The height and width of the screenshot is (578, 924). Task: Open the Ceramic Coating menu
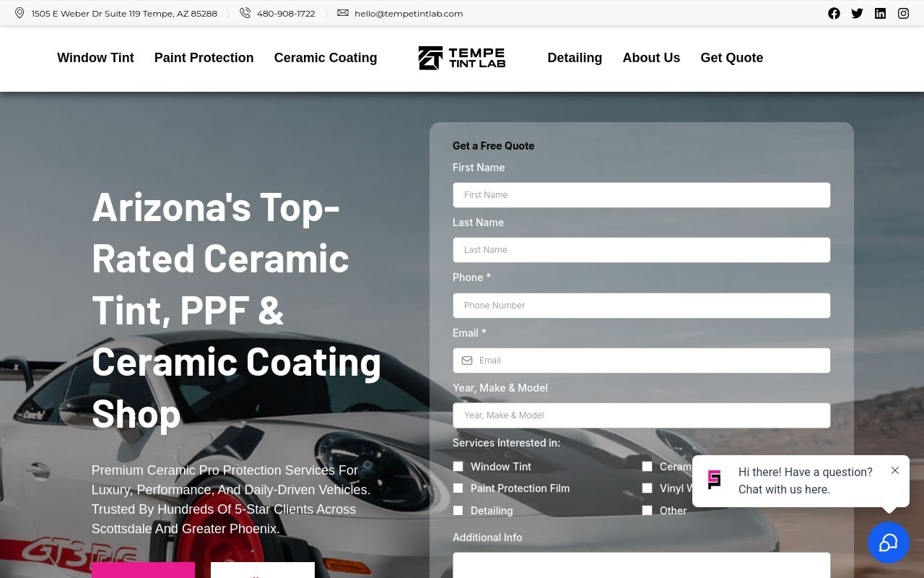326,58
